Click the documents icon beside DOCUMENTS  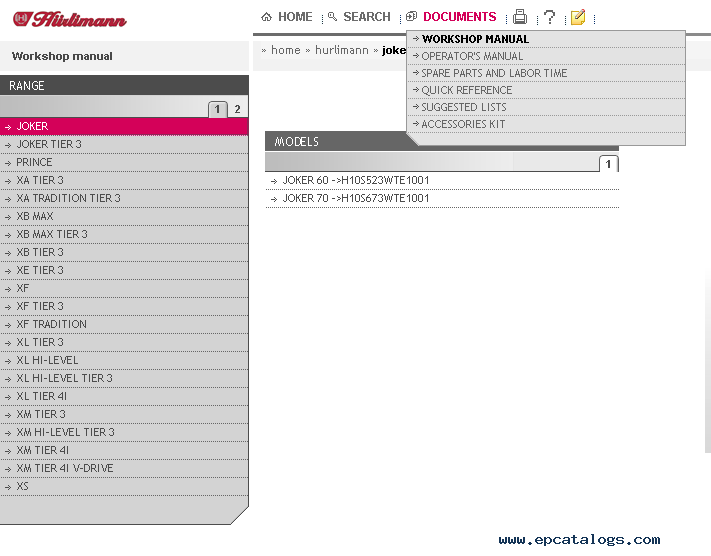pyautogui.click(x=411, y=17)
